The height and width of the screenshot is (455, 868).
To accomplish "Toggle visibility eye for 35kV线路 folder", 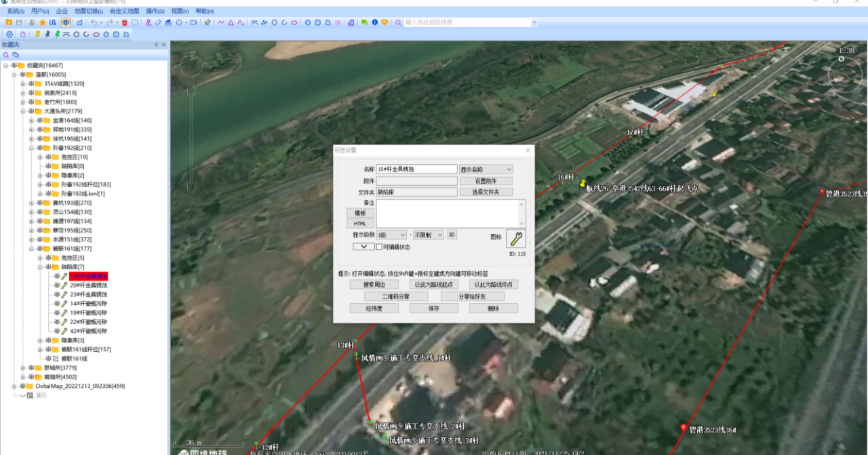I will click(31, 83).
